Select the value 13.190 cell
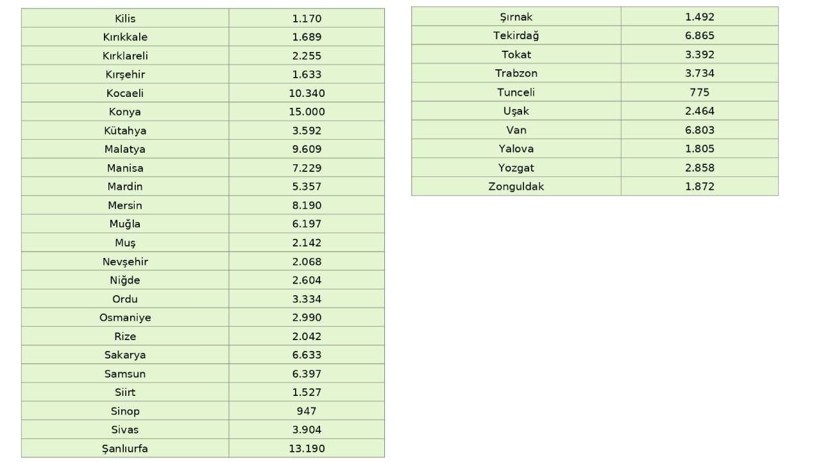The height and width of the screenshot is (462, 820). 306,449
